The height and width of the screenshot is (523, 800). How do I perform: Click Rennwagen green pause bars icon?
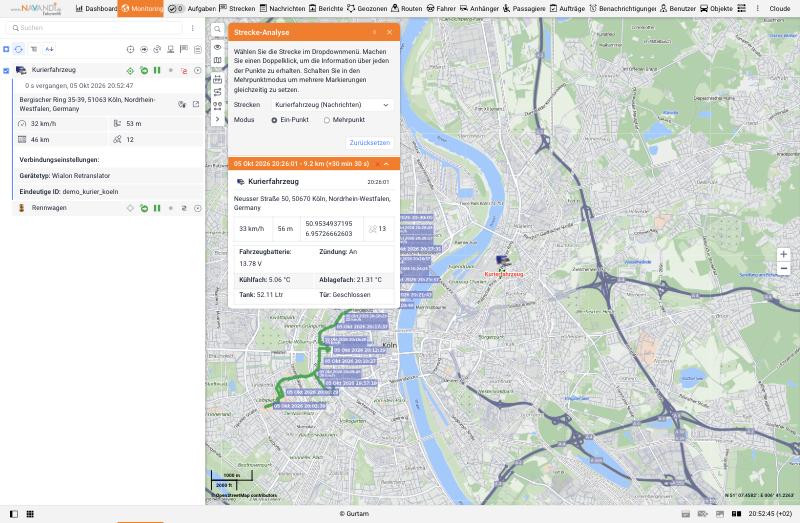tap(157, 208)
